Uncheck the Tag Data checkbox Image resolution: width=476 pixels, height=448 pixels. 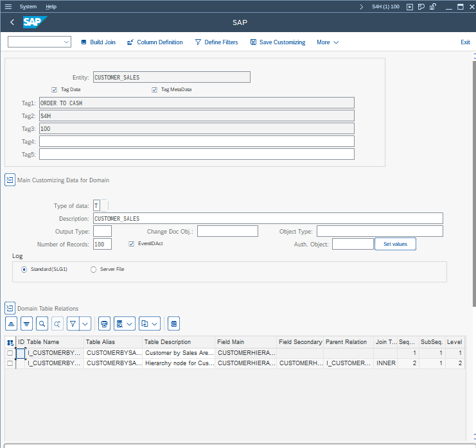55,90
